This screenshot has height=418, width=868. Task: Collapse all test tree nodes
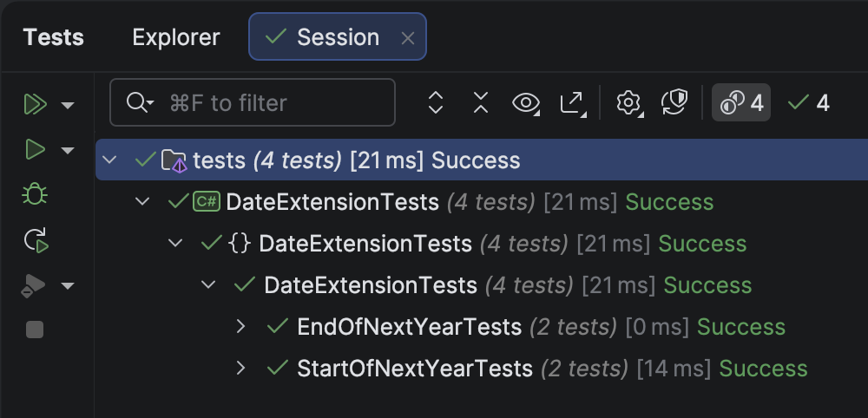pyautogui.click(x=481, y=103)
